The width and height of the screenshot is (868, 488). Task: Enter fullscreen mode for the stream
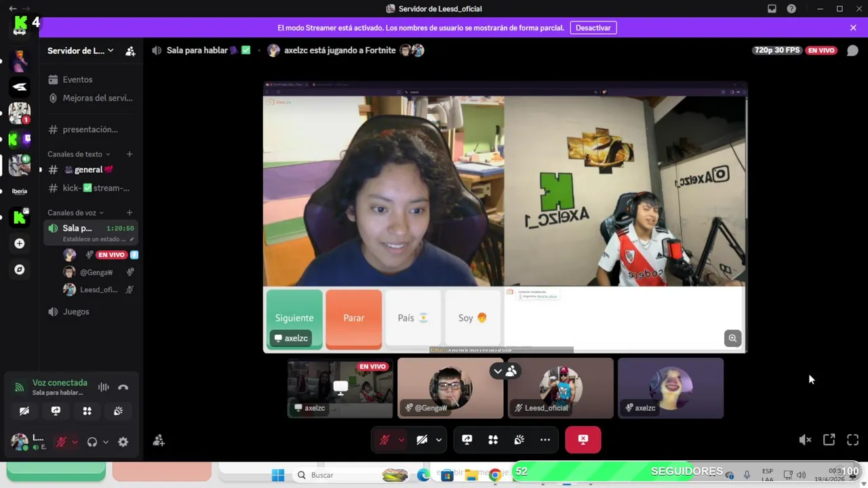point(853,440)
